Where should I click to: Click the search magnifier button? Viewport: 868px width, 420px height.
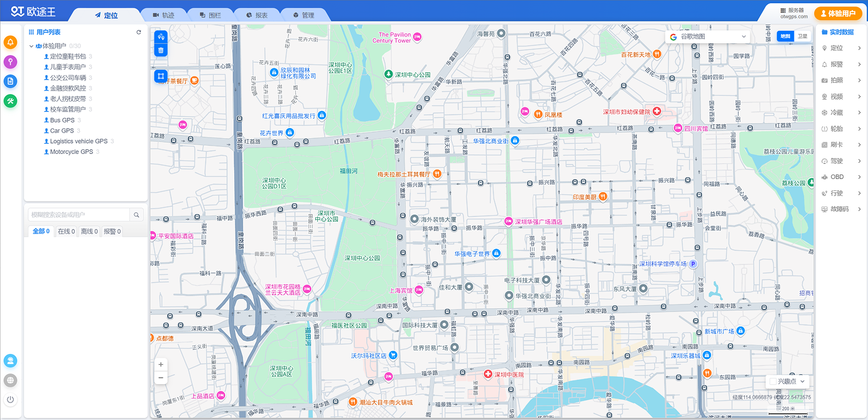[x=137, y=215]
